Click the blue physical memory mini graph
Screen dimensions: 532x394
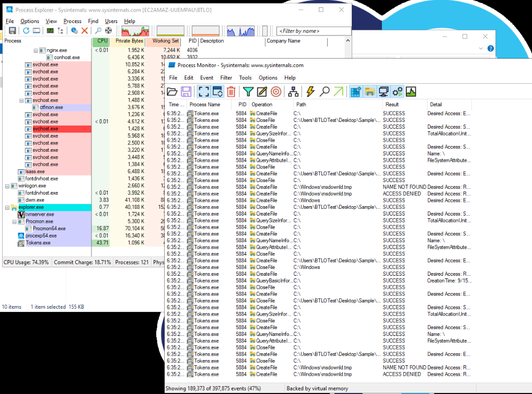[240, 31]
